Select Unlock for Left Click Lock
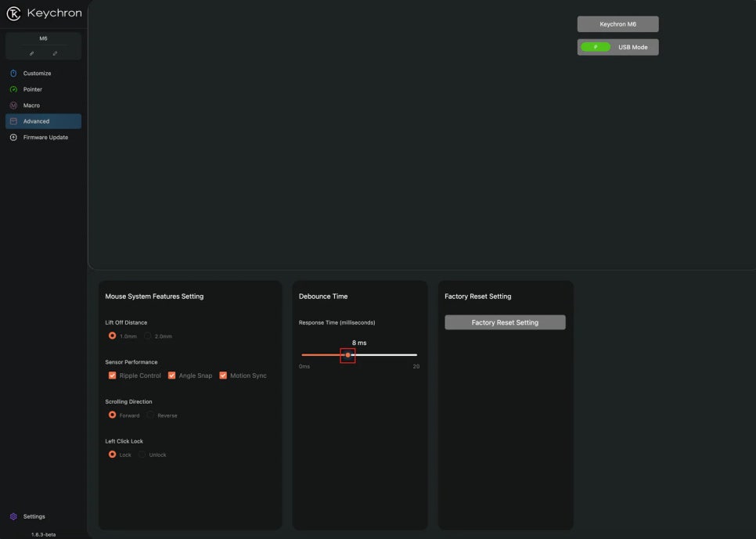Viewport: 756px width, 539px height. tap(142, 455)
